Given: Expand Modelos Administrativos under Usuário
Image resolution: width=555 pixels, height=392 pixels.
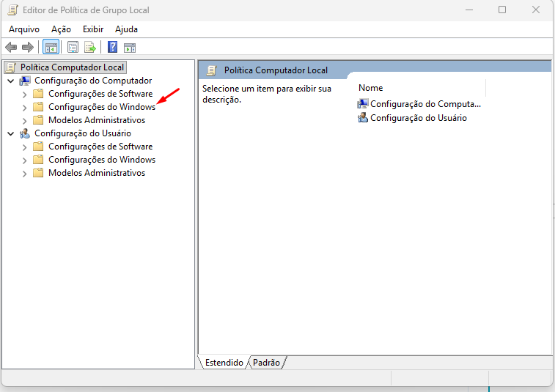Looking at the screenshot, I should pos(24,174).
